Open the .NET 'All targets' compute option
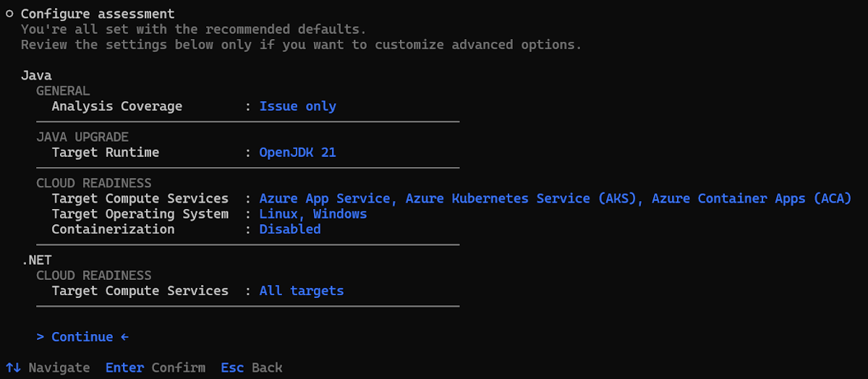Image resolution: width=868 pixels, height=379 pixels. [301, 291]
